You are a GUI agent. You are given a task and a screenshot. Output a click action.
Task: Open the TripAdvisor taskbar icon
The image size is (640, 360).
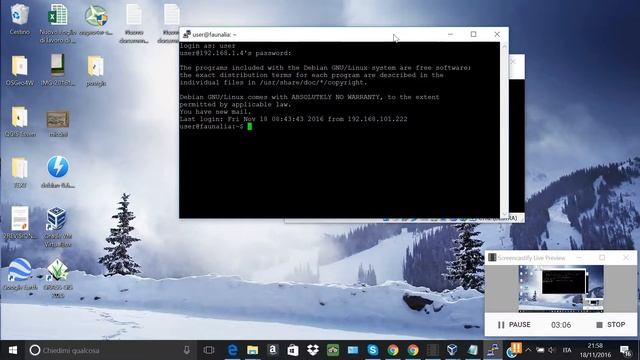pos(333,350)
